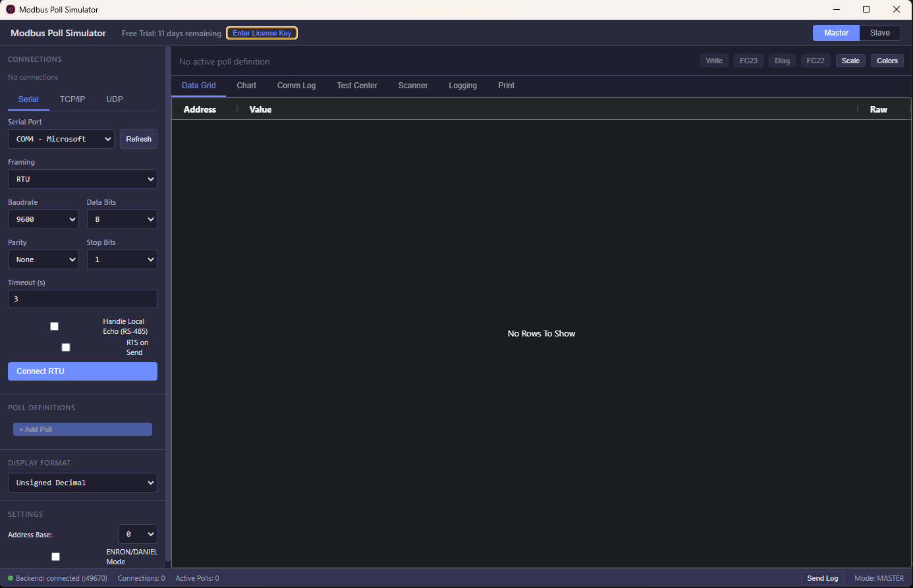Screen dimensions: 913x588
Task: Change the Display Format selection
Action: pyautogui.click(x=82, y=482)
